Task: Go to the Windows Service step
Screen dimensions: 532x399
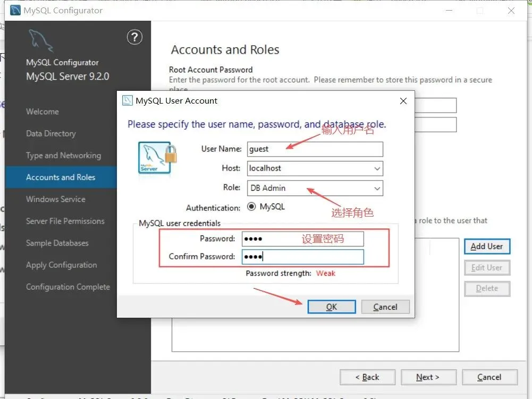Action: (56, 199)
